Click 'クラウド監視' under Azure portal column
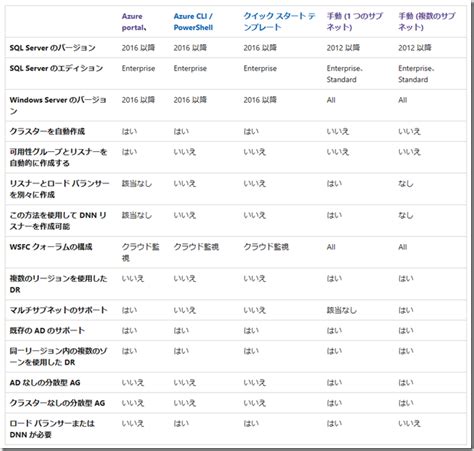474x451 pixels. 140,252
